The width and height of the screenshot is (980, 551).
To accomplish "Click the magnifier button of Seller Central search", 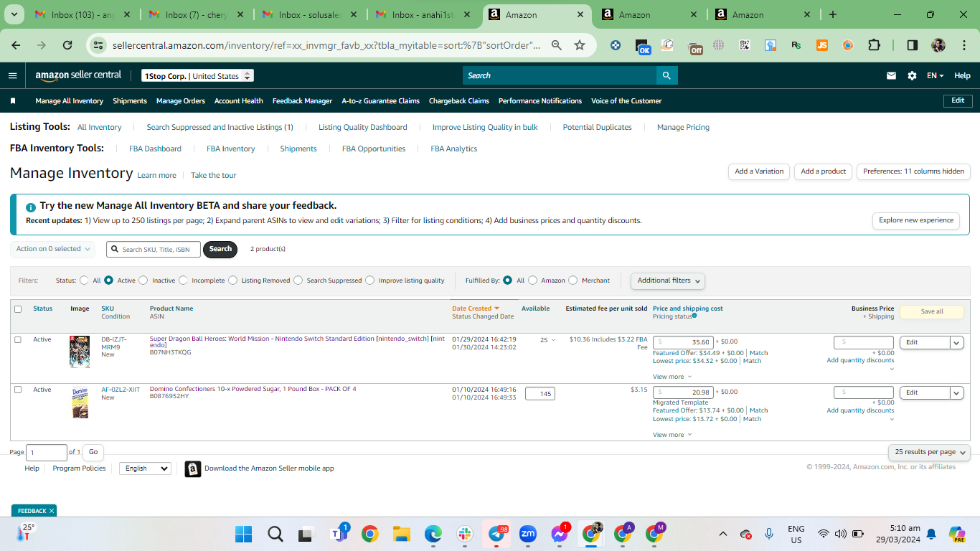I will tap(666, 75).
